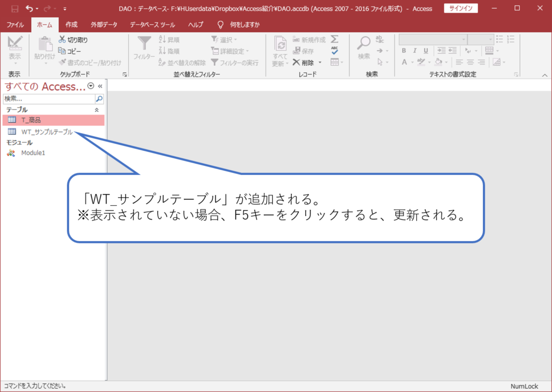552x392 pixels.
Task: Open the font name combo box
Action: click(433, 39)
